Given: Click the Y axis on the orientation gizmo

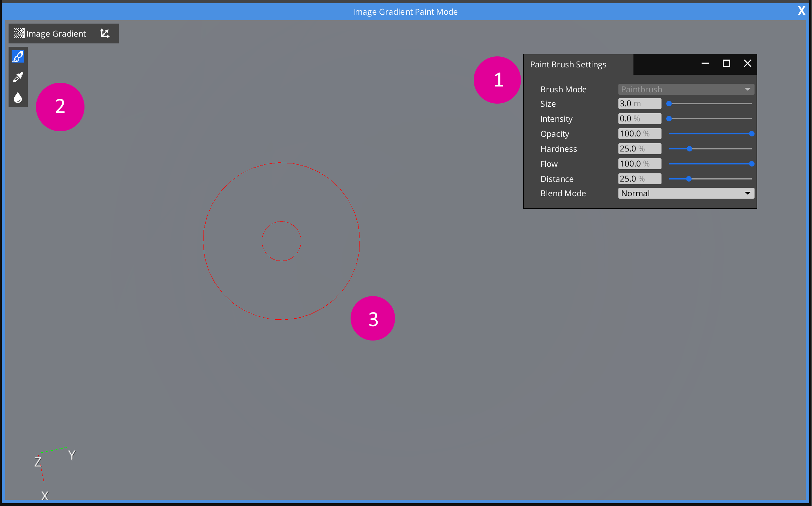Looking at the screenshot, I should [x=71, y=455].
